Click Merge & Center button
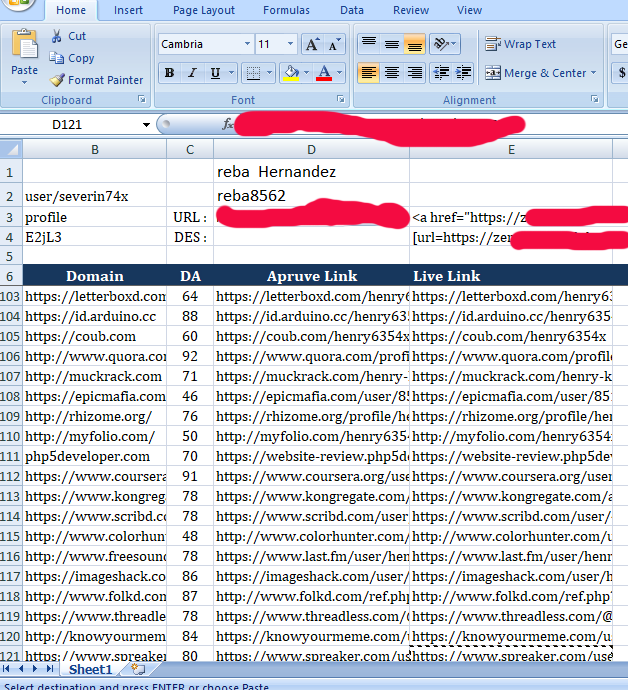628x690 pixels. pos(536,73)
